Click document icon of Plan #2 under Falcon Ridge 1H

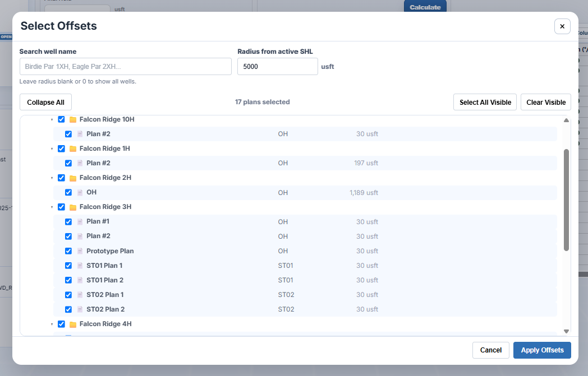(80, 163)
